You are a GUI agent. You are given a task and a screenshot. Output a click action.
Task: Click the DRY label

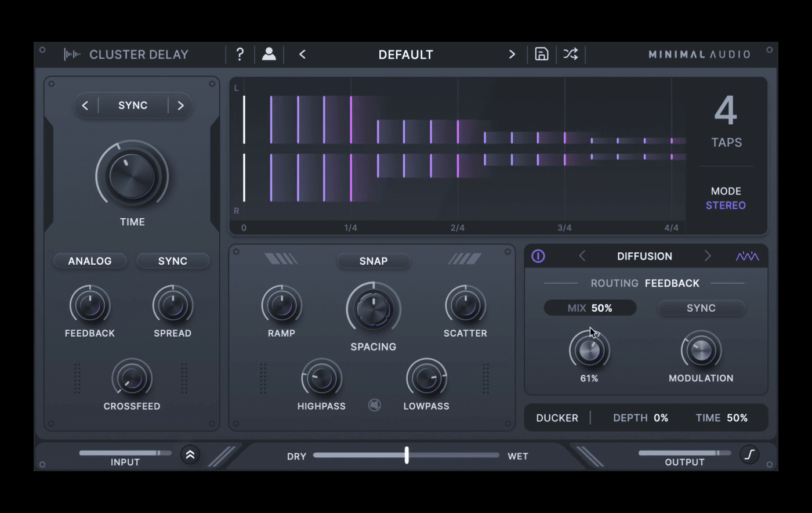coord(296,457)
